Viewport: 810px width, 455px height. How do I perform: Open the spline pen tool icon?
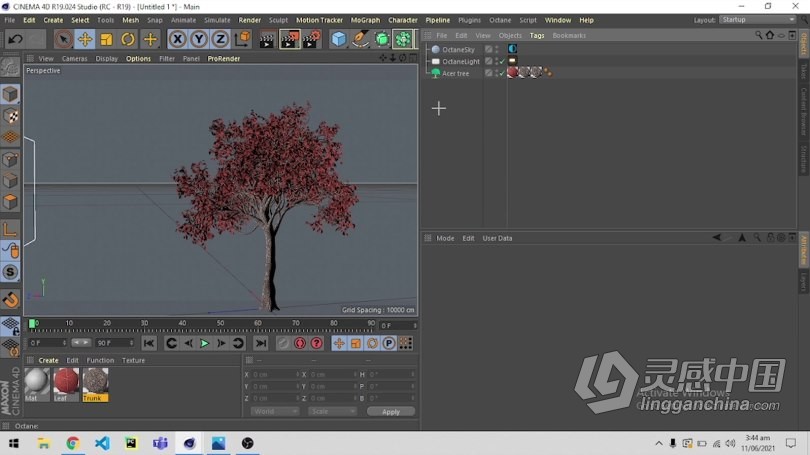360,39
